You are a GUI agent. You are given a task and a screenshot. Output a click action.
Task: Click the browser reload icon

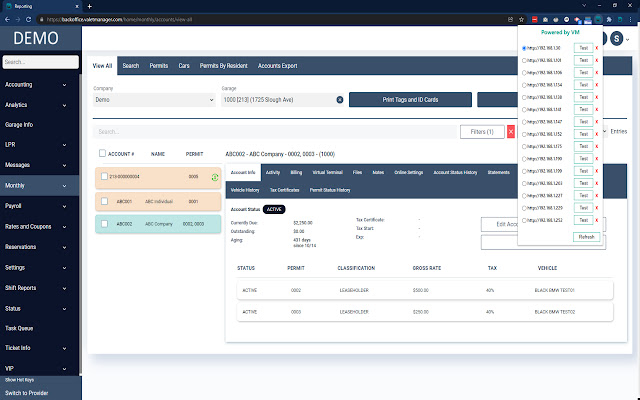coord(28,19)
